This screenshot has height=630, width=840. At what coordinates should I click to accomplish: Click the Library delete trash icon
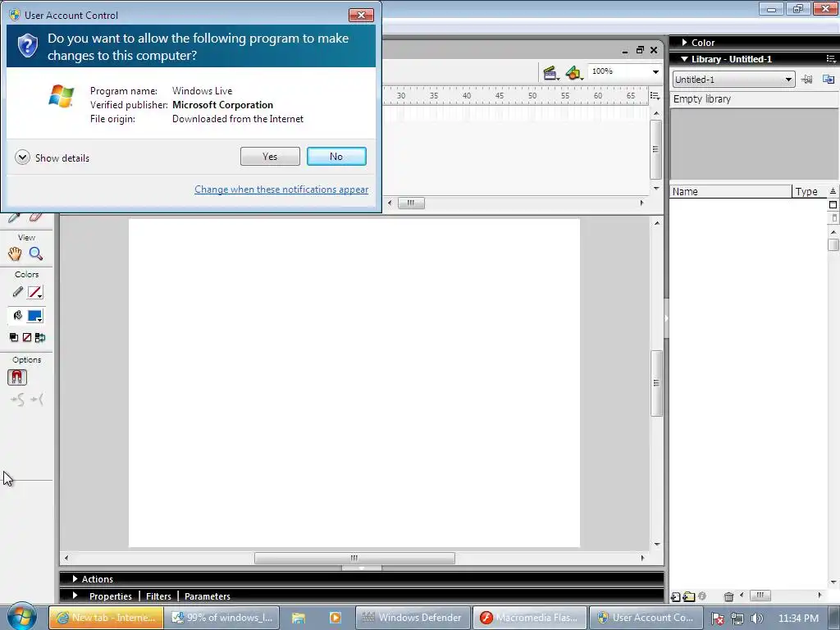(728, 596)
